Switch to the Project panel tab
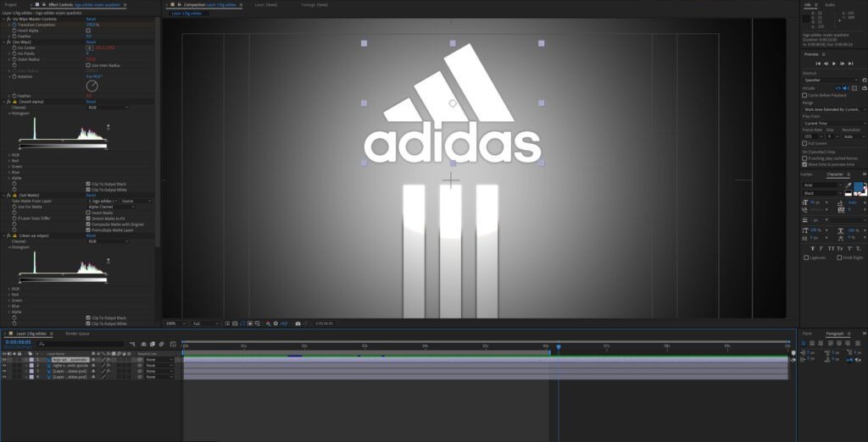 10,4
